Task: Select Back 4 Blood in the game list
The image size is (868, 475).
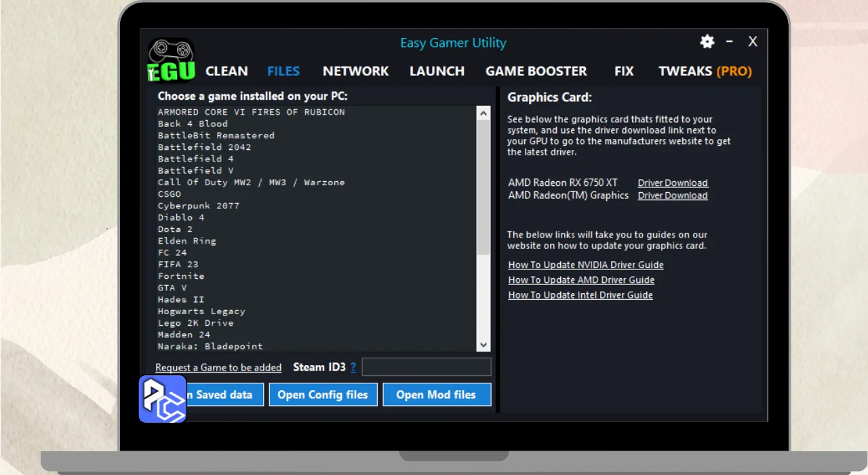Action: [193, 123]
